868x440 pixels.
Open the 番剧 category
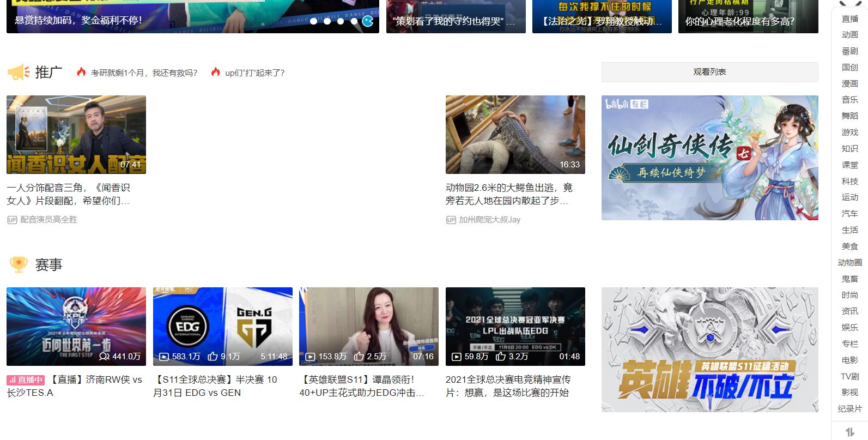850,51
